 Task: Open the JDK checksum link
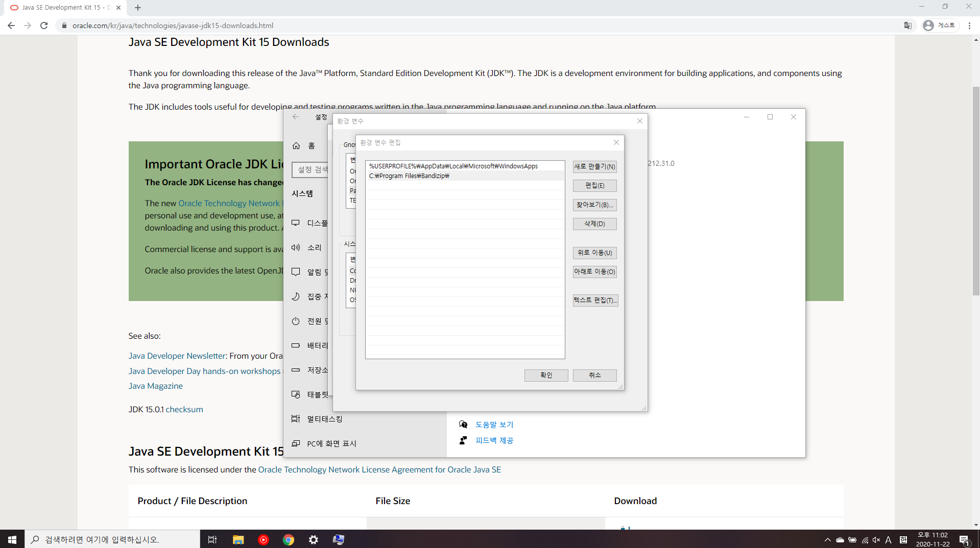[184, 409]
